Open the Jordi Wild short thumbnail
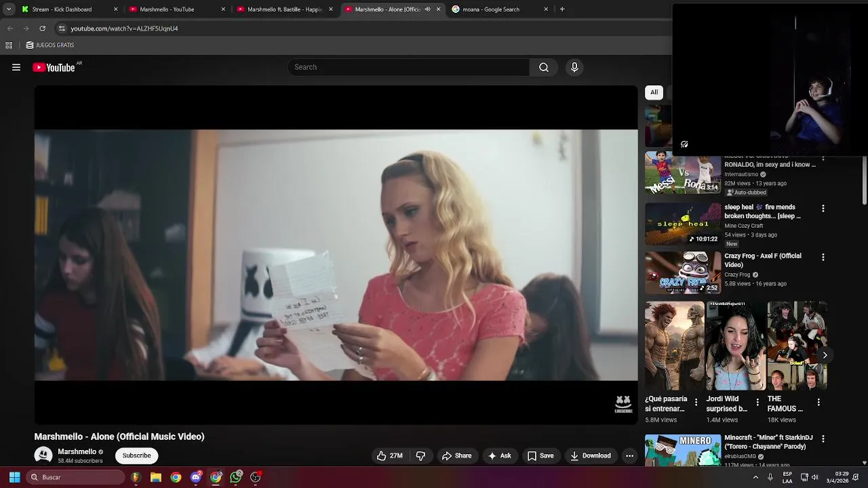Image resolution: width=868 pixels, height=488 pixels. coord(736,346)
